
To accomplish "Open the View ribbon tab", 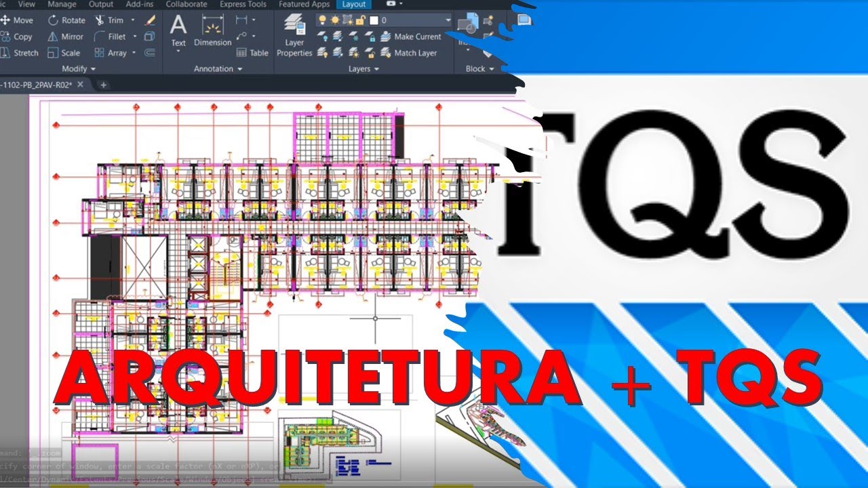I will 26,4.
